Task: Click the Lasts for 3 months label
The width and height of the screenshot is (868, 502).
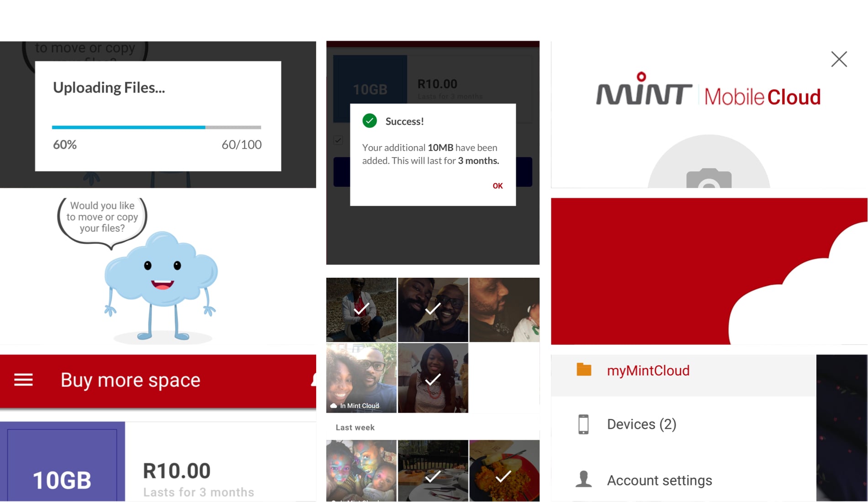Action: [199, 492]
